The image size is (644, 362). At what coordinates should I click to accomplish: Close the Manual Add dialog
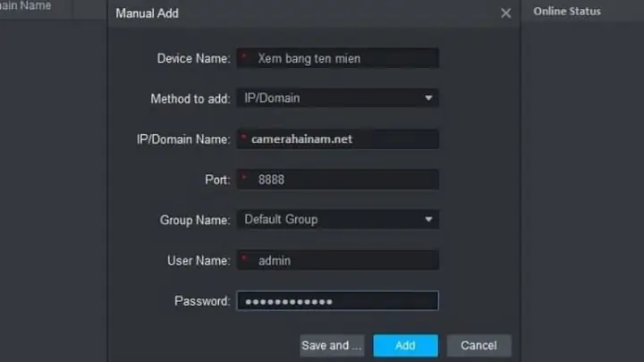506,13
